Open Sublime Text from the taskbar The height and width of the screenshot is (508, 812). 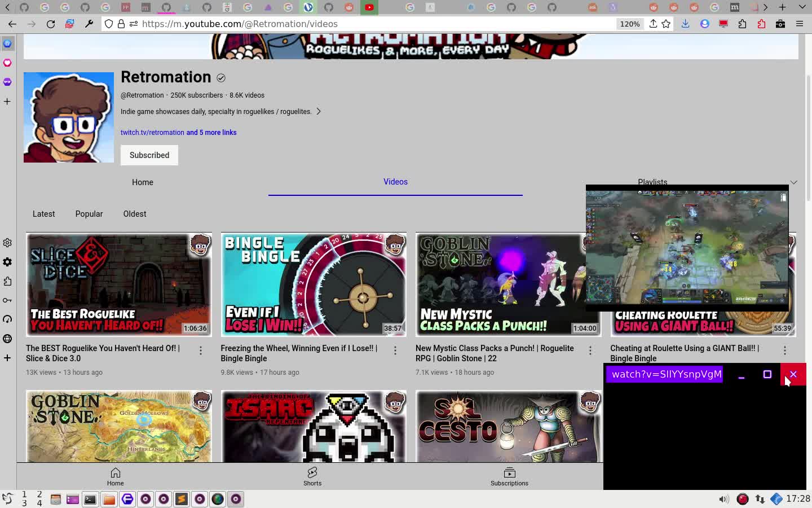182,499
